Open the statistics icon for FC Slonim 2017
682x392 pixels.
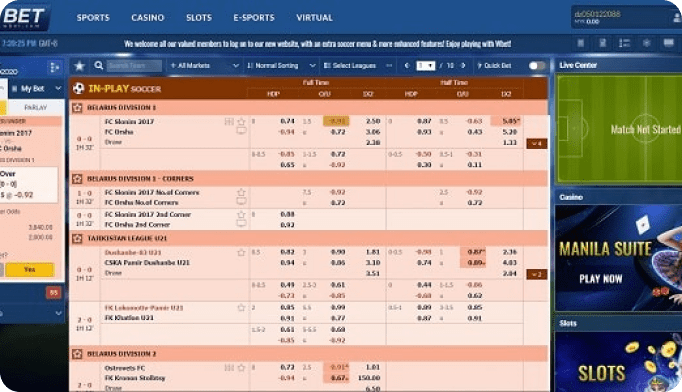point(229,121)
